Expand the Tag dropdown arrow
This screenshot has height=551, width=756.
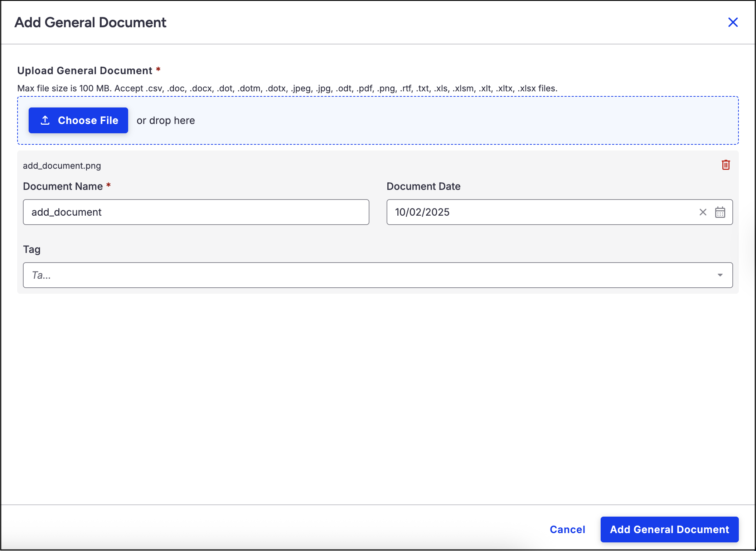tap(720, 275)
